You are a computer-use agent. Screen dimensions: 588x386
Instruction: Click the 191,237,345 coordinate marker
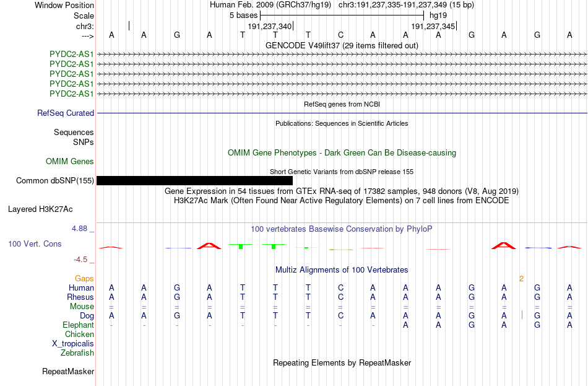tap(433, 26)
